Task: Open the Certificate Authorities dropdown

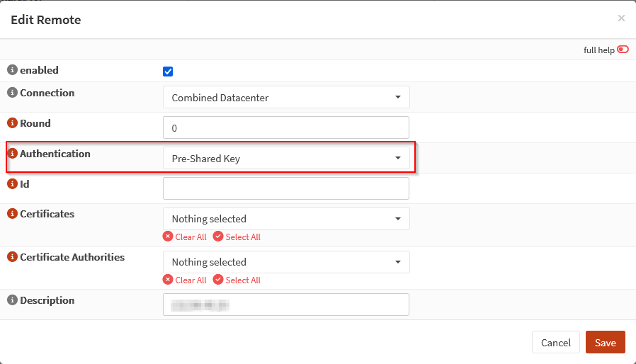Action: pos(286,262)
